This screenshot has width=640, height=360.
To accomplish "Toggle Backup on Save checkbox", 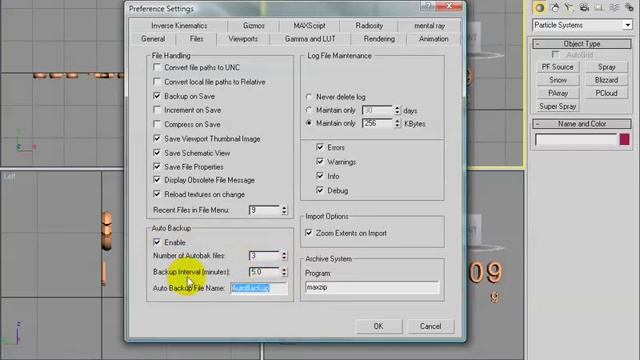I will tap(157, 96).
